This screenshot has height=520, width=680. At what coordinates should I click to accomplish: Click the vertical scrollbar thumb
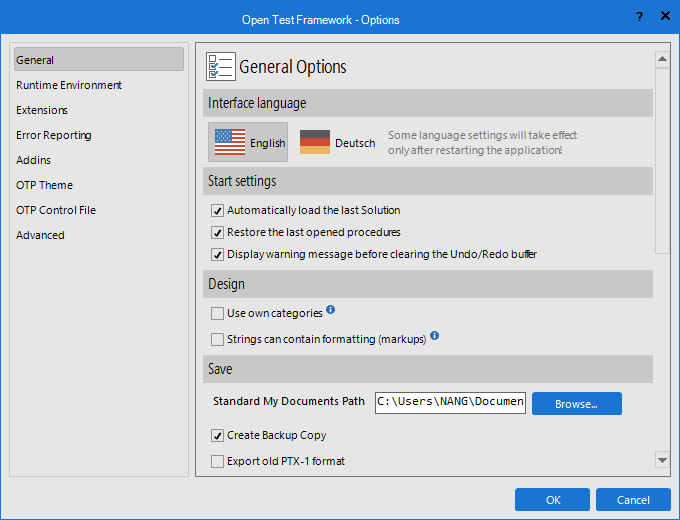pos(662,160)
